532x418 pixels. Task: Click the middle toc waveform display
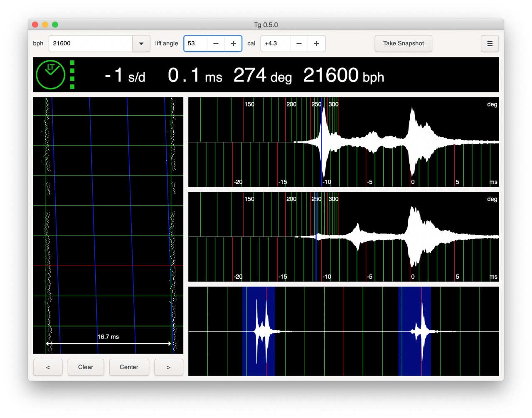(343, 237)
